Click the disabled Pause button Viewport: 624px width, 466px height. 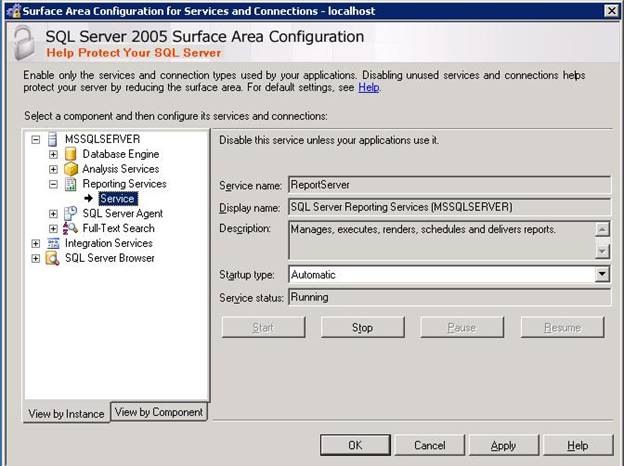click(462, 328)
